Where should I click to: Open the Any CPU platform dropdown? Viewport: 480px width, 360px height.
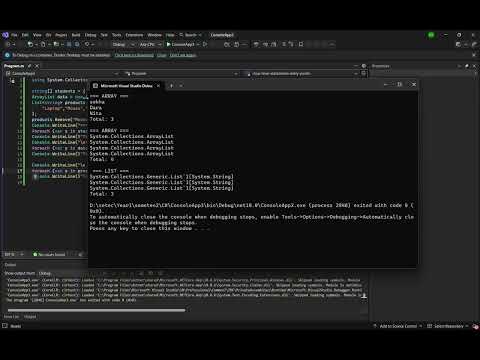(x=150, y=44)
